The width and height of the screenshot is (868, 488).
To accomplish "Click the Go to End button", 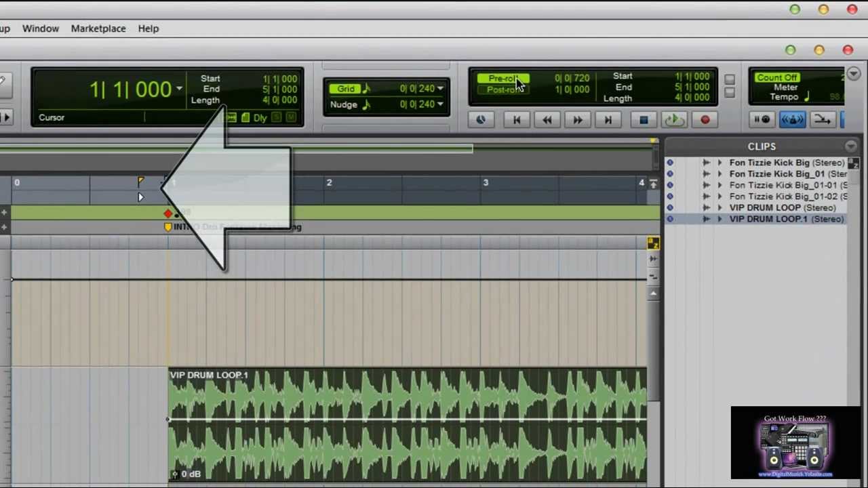I will pos(608,120).
